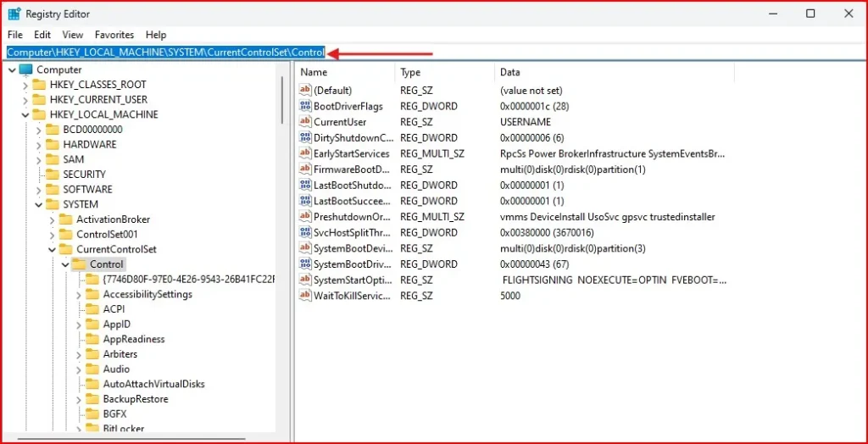This screenshot has height=444, width=868.
Task: Click the ACPI folder icon
Action: [92, 309]
